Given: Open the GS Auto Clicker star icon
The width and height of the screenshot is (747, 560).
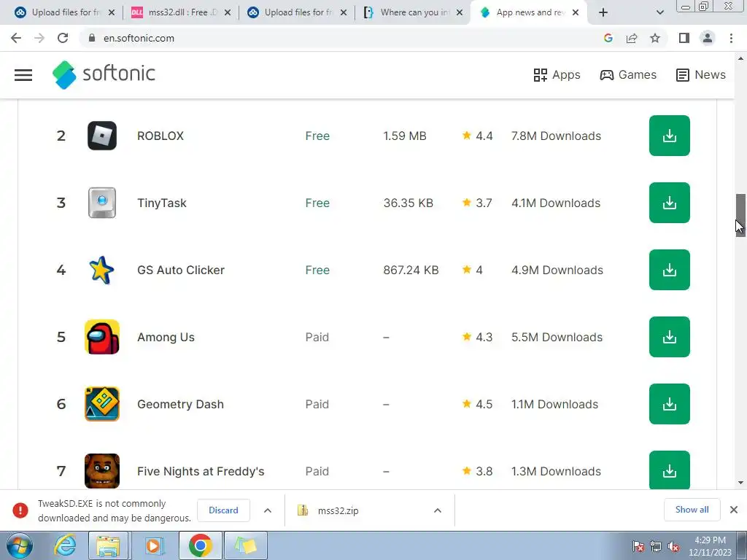Looking at the screenshot, I should coord(101,270).
